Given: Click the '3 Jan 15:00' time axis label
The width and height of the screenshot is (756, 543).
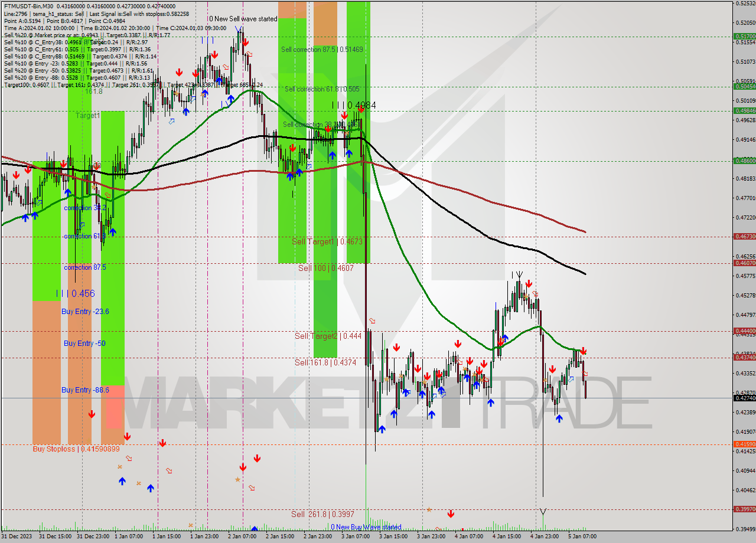Looking at the screenshot, I should tap(393, 537).
